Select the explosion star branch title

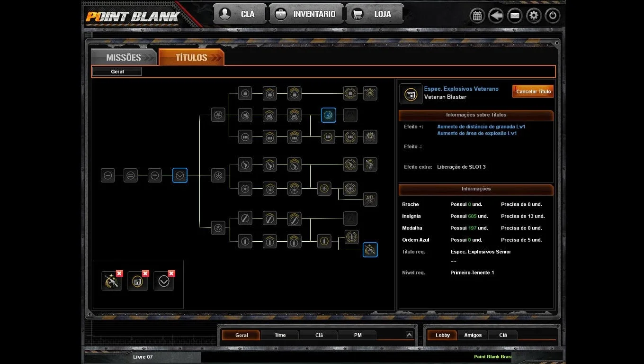[218, 115]
